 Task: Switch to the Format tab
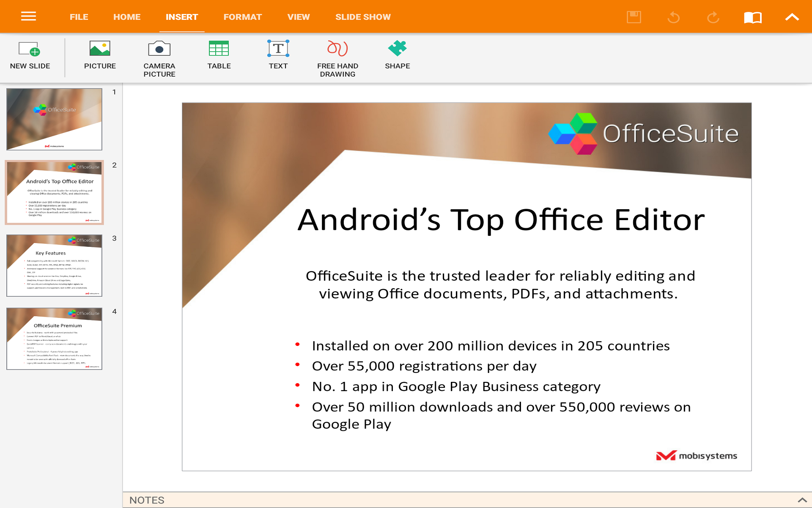242,17
